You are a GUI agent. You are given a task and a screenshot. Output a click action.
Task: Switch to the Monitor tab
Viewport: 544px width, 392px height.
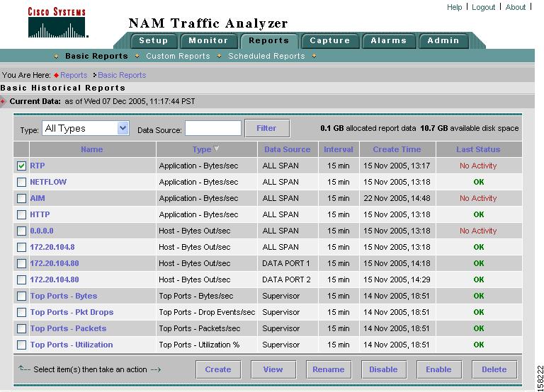pyautogui.click(x=208, y=40)
